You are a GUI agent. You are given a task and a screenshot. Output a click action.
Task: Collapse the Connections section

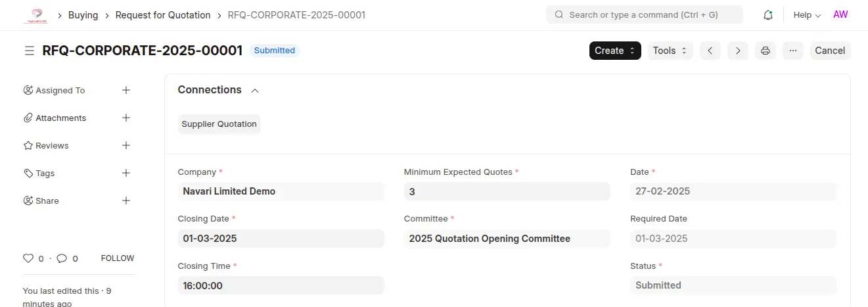click(255, 90)
